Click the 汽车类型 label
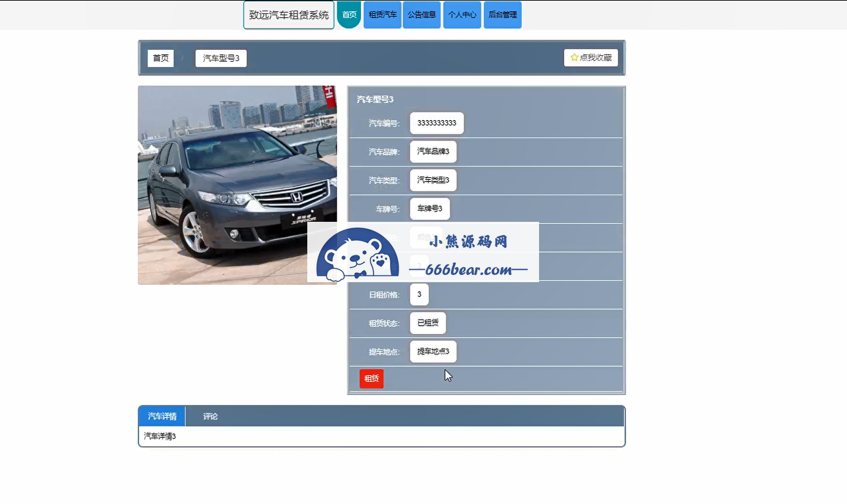Image resolution: width=847 pixels, height=504 pixels. pos(384,180)
